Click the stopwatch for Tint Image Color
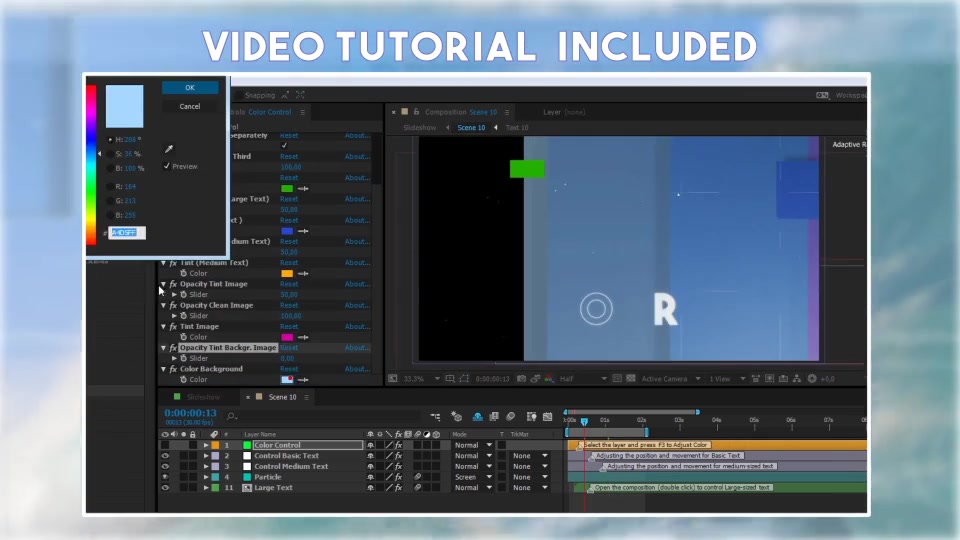The width and height of the screenshot is (960, 540). 184,337
